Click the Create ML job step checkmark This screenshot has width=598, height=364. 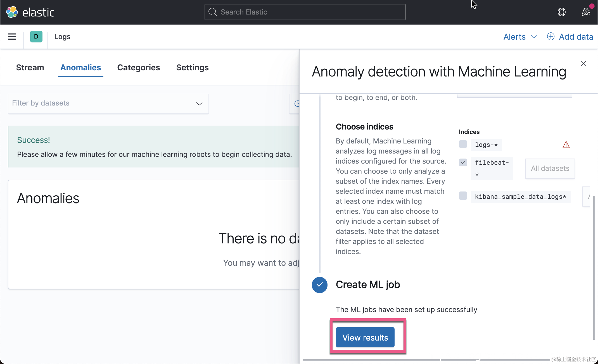319,285
